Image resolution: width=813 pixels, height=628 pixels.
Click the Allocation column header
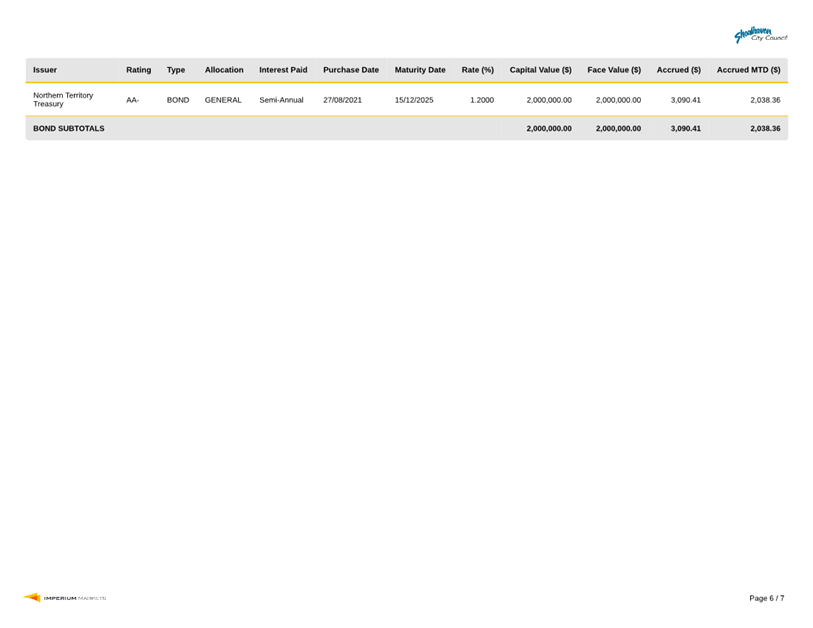[x=224, y=70]
